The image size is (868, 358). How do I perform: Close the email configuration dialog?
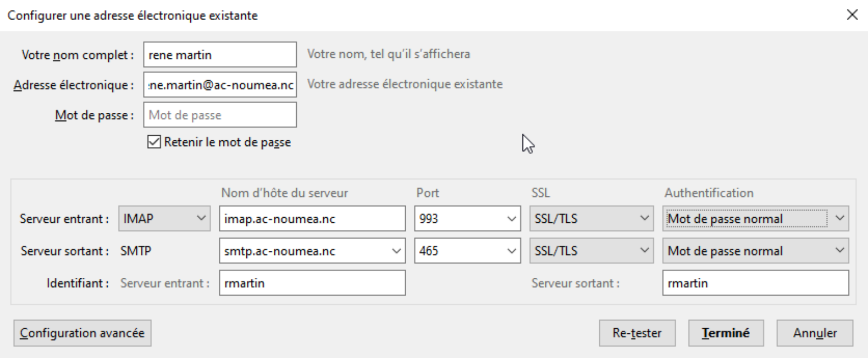pos(852,15)
